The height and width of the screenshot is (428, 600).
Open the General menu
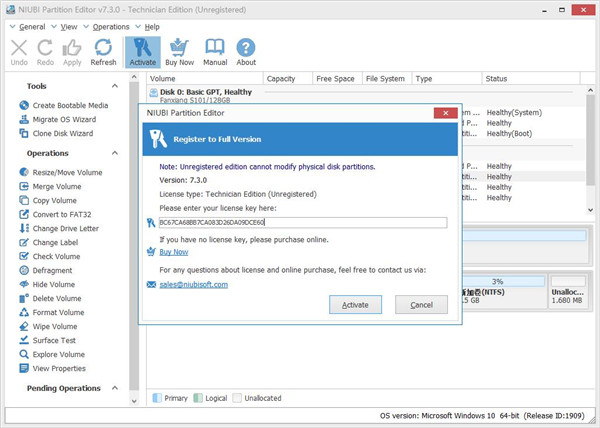[31, 26]
